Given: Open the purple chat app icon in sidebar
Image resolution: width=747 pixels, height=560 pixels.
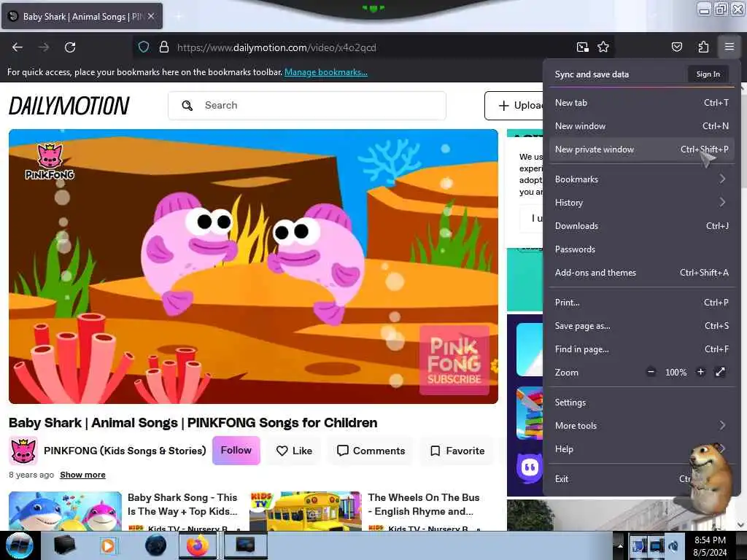Looking at the screenshot, I should click(x=529, y=468).
